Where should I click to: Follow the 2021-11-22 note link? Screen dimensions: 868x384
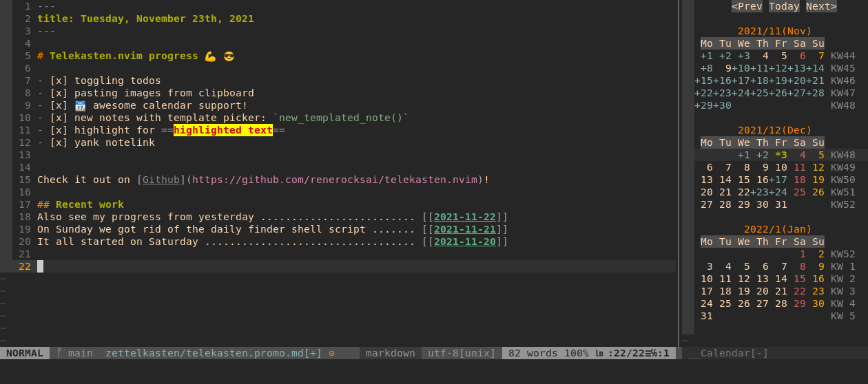464,217
